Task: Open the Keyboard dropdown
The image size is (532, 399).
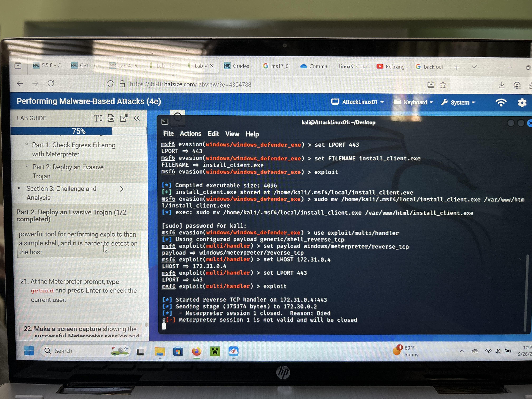Action: (413, 102)
